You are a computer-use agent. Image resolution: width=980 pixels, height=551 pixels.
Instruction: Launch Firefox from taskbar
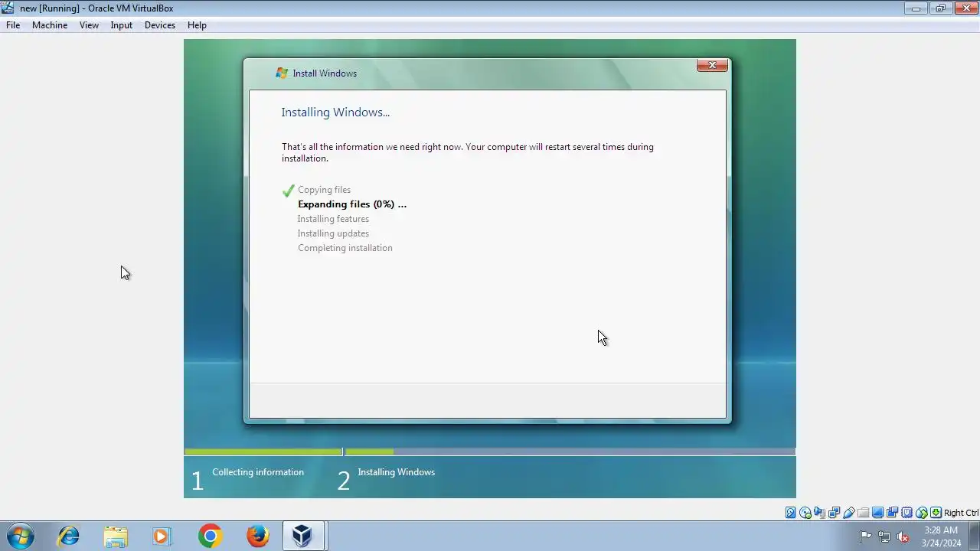[x=257, y=536]
